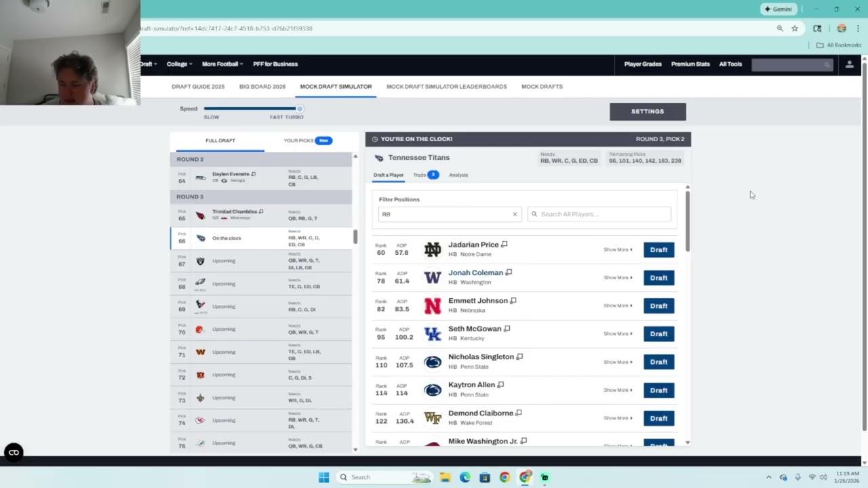Draft Jonah Coleman
The image size is (868, 488).
pyautogui.click(x=658, y=277)
